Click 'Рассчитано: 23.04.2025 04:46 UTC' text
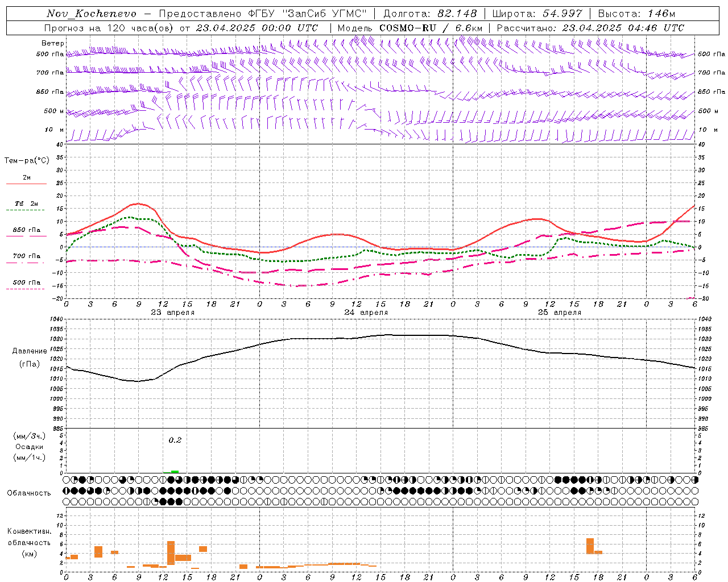 click(x=590, y=28)
